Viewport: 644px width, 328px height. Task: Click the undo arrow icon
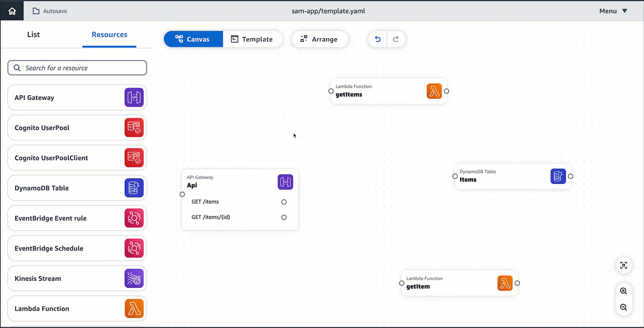pos(377,39)
